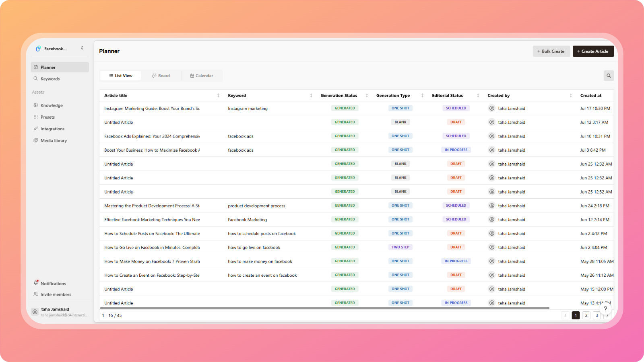
Task: Click the TWO STEP generation type badge
Action: 400,247
